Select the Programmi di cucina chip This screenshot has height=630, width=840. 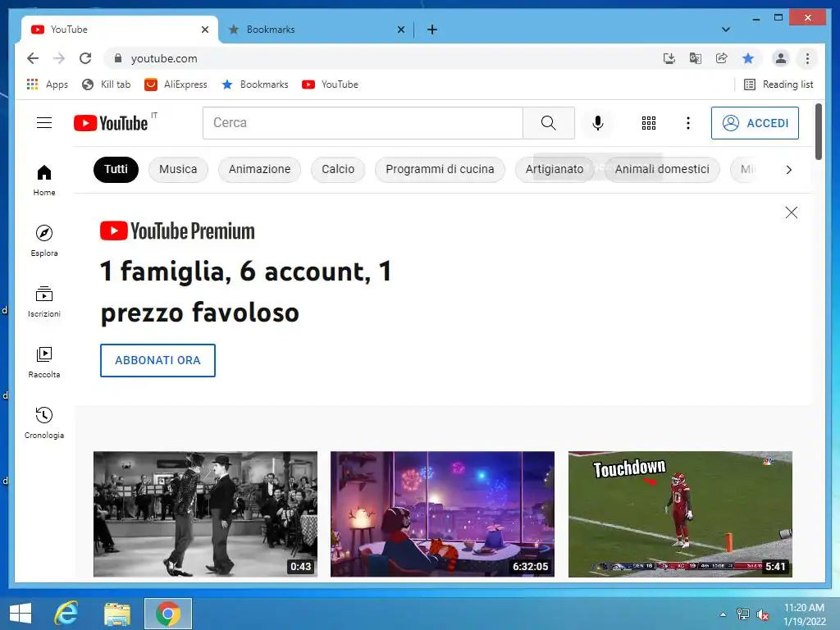(440, 169)
